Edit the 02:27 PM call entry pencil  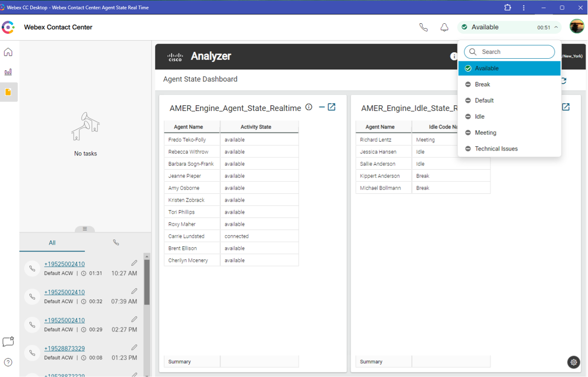134,319
